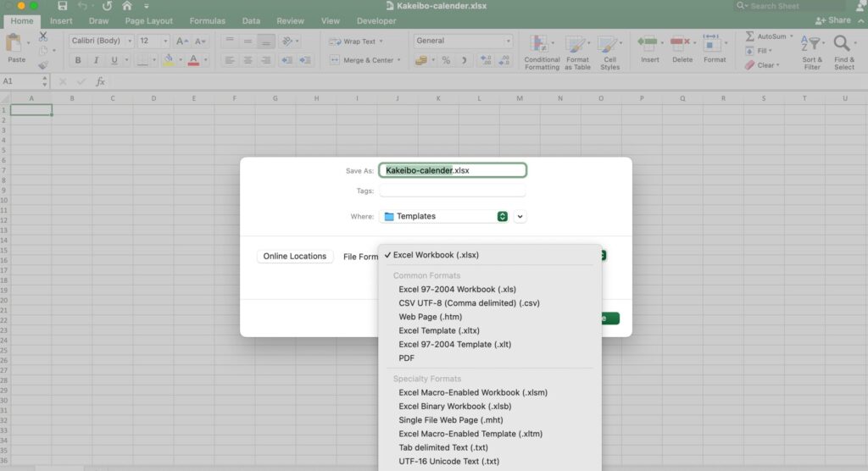The height and width of the screenshot is (471, 868).
Task: Click the Format Painter brush icon
Action: 42,65
